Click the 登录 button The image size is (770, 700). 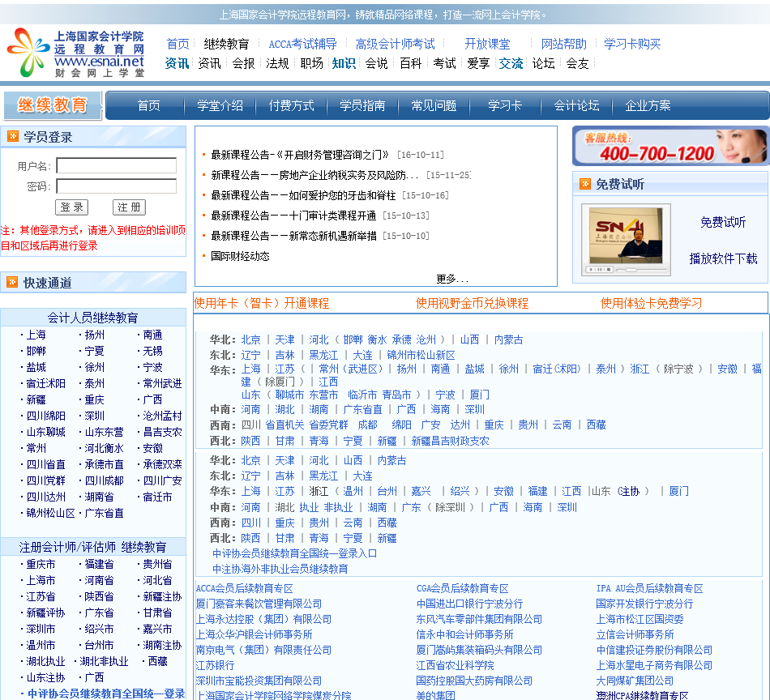pos(71,207)
